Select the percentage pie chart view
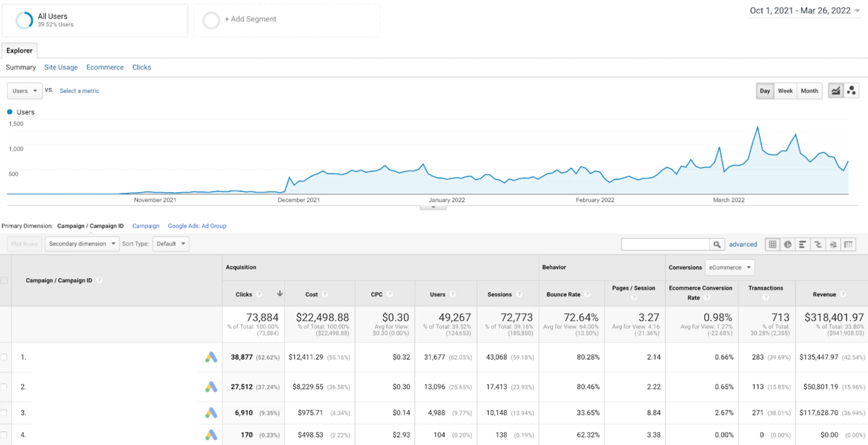Screen dimensions: 868x445 click(788, 244)
